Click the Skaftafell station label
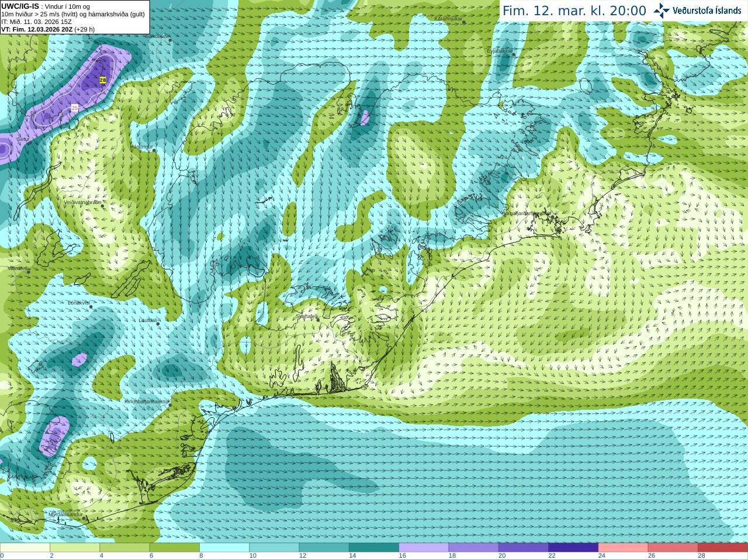This screenshot has height=560, width=748. pyautogui.click(x=306, y=316)
